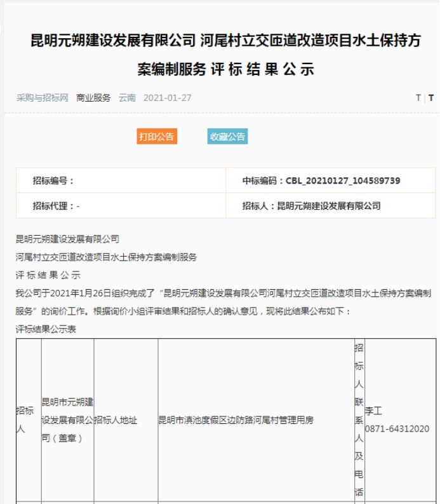Click the smaller font size T icon

coord(418,98)
